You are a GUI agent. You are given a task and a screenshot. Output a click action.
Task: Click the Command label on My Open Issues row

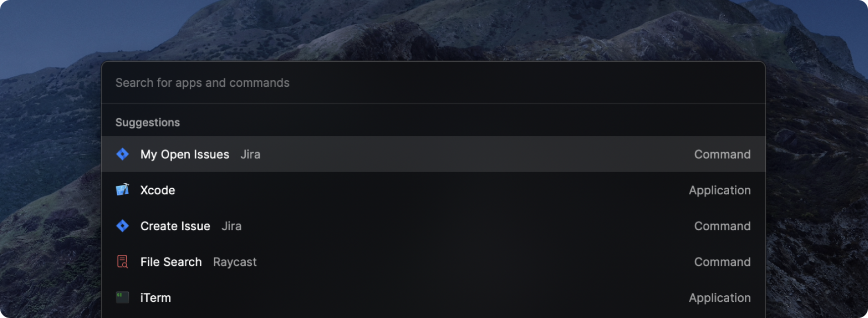(722, 154)
